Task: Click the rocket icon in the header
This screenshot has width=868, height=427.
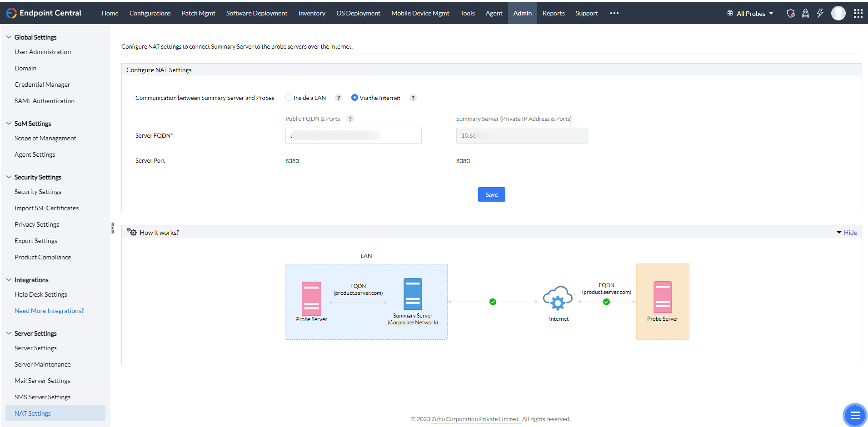Action: 805,13
